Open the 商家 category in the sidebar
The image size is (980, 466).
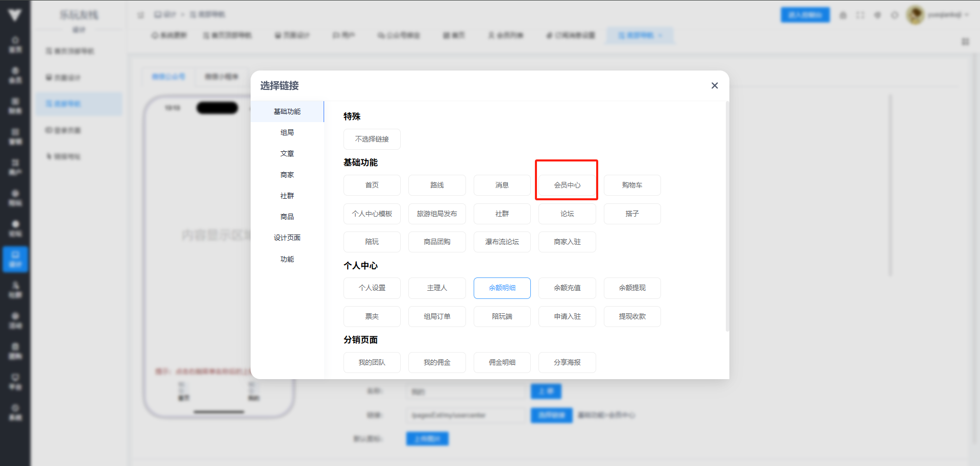pos(287,175)
